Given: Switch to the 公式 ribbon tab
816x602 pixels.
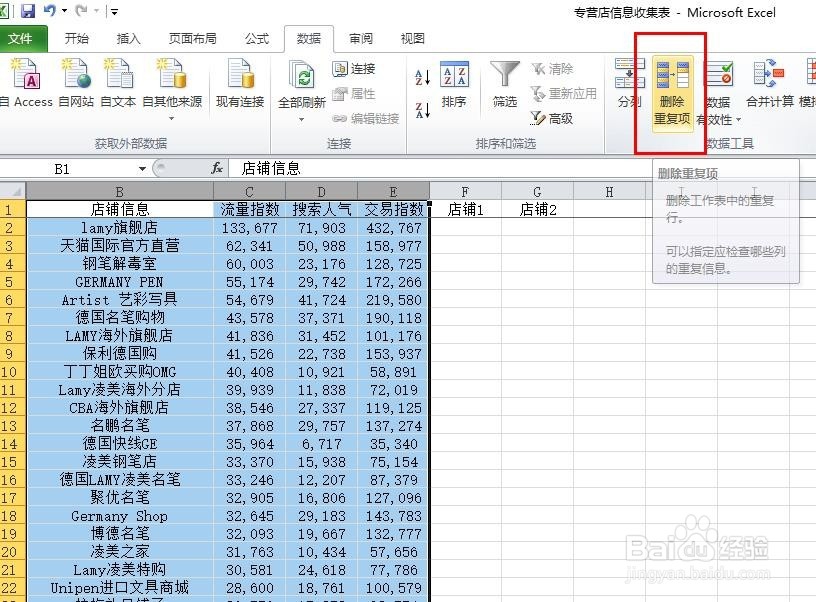Looking at the screenshot, I should pos(257,38).
